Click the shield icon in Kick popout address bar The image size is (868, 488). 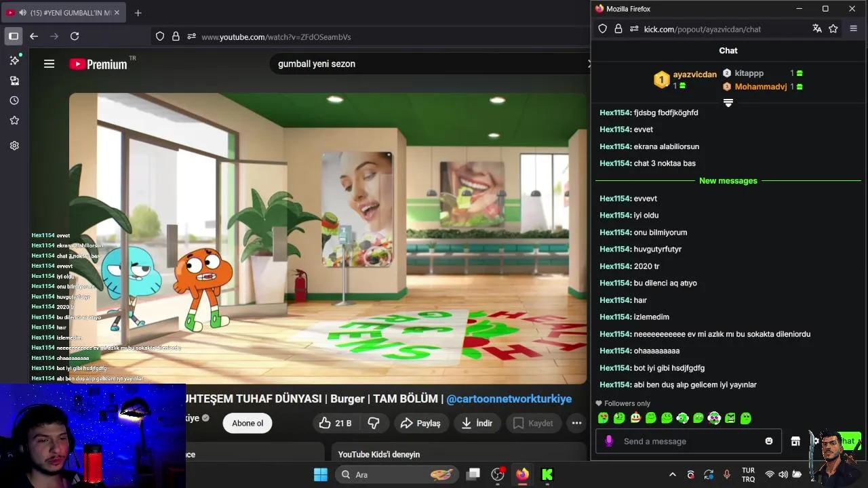click(x=602, y=29)
